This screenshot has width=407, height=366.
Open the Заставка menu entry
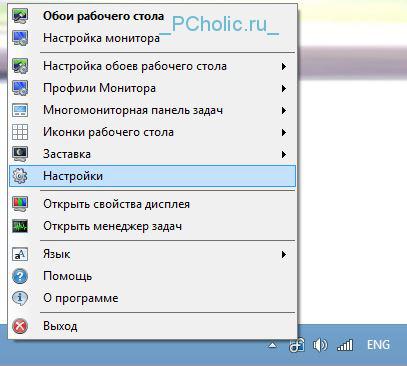pos(152,154)
